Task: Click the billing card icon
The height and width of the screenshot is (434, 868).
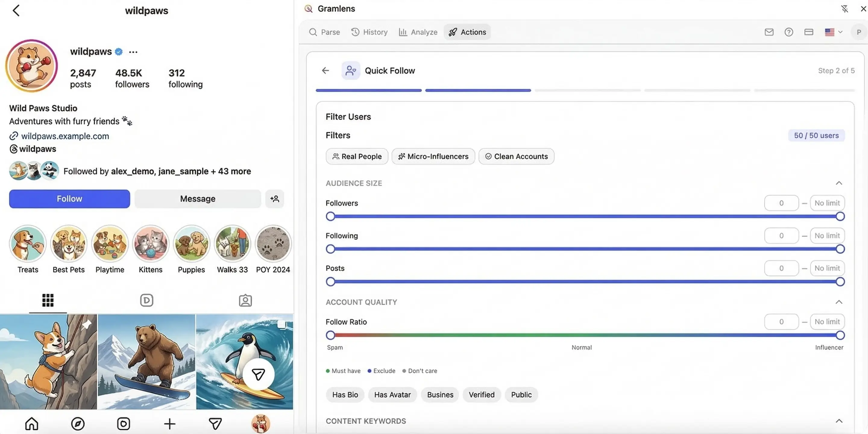Action: click(809, 32)
